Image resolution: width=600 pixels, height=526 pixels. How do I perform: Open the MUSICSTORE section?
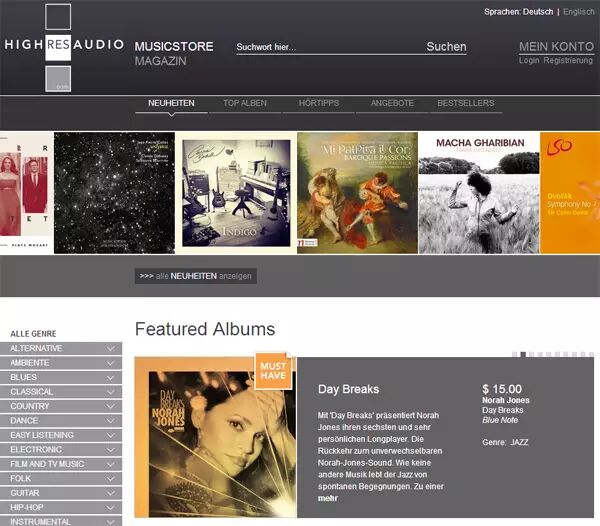pos(174,47)
